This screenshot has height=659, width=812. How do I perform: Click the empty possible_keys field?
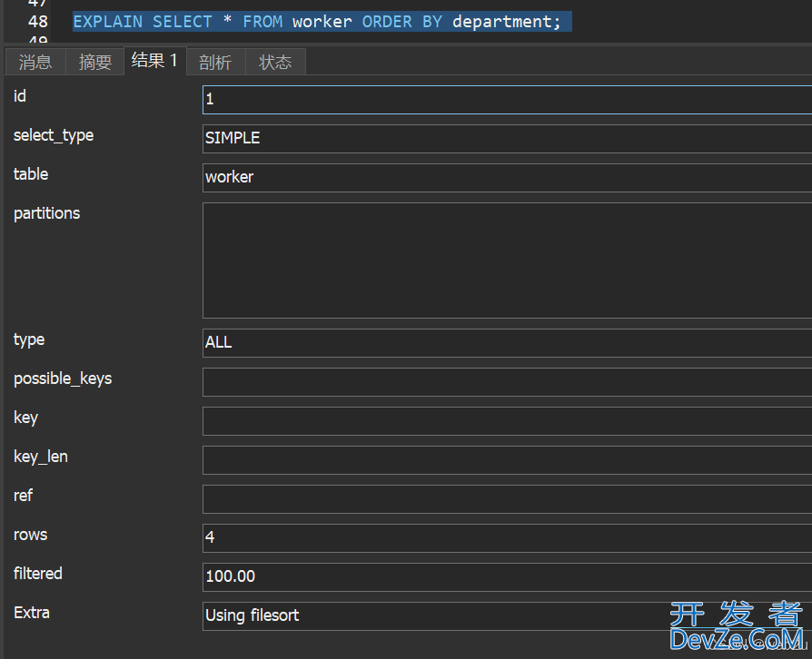(x=507, y=382)
